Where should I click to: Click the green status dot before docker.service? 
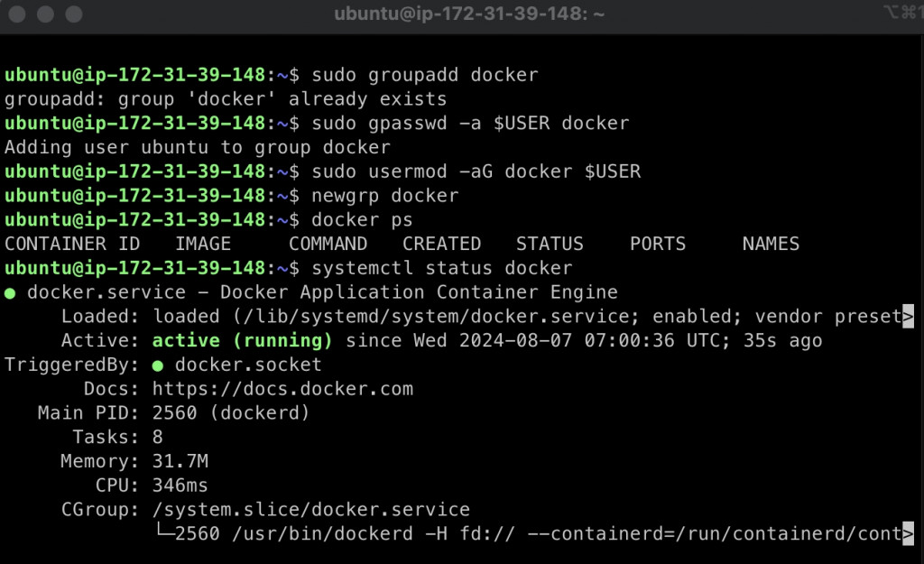pyautogui.click(x=10, y=293)
